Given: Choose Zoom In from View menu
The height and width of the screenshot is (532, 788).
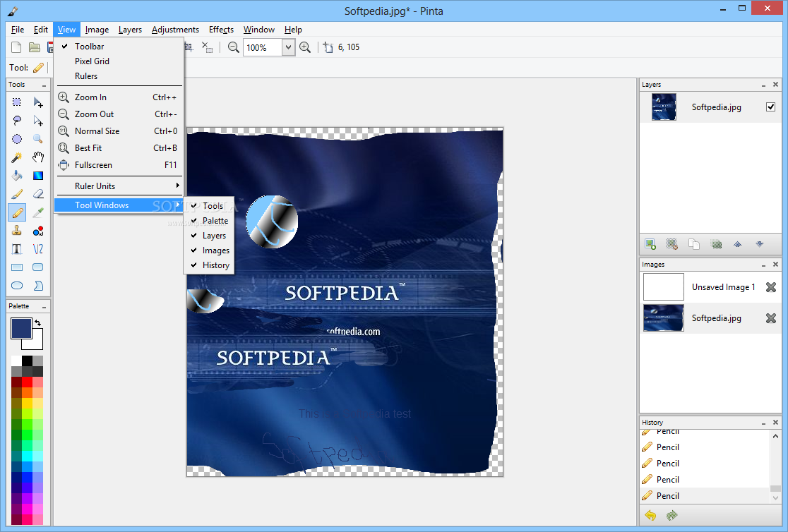Looking at the screenshot, I should pyautogui.click(x=119, y=97).
